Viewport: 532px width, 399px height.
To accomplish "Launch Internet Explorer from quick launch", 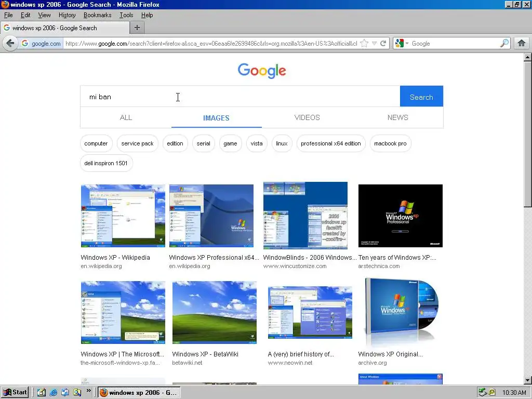I will tap(54, 392).
